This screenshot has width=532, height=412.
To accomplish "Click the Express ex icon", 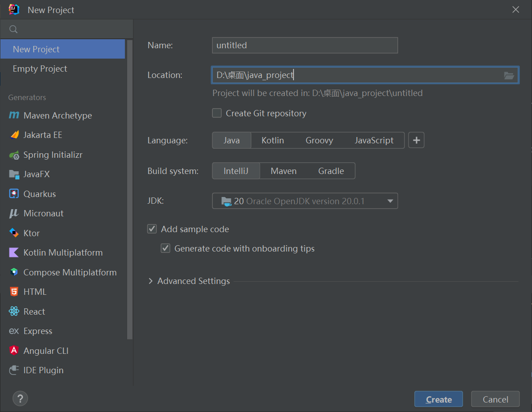I will coord(14,331).
